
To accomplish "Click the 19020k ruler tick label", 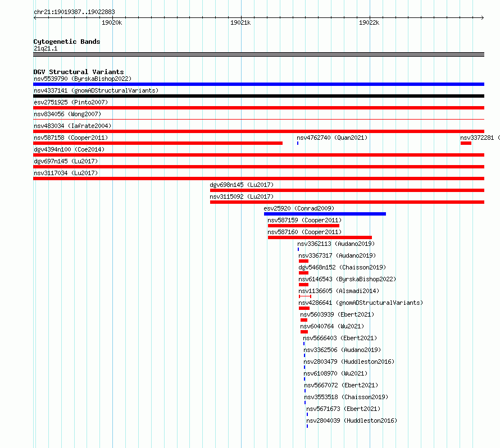I will (112, 22).
